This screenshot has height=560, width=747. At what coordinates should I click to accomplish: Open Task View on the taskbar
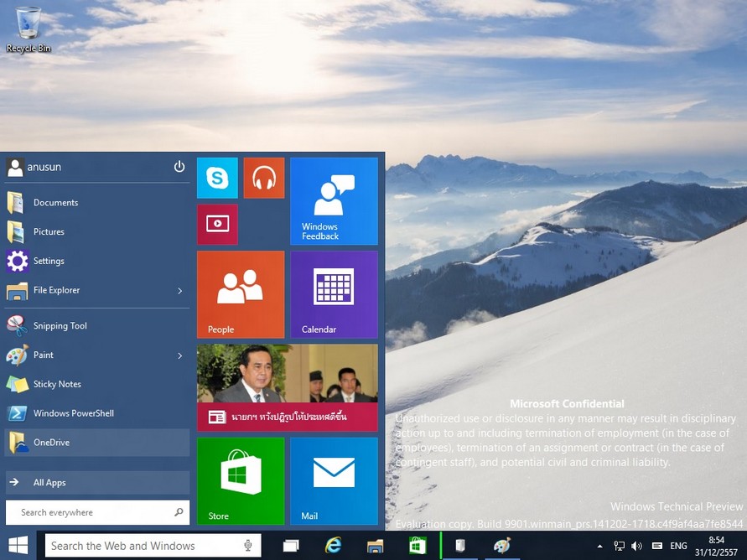291,546
